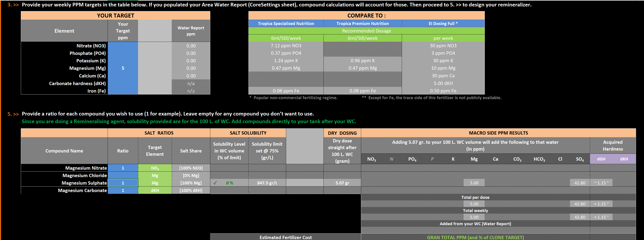This screenshot has width=644, height=240.
Task: Click the 'Added from your WC (Water Report)' row
Action: [475, 224]
